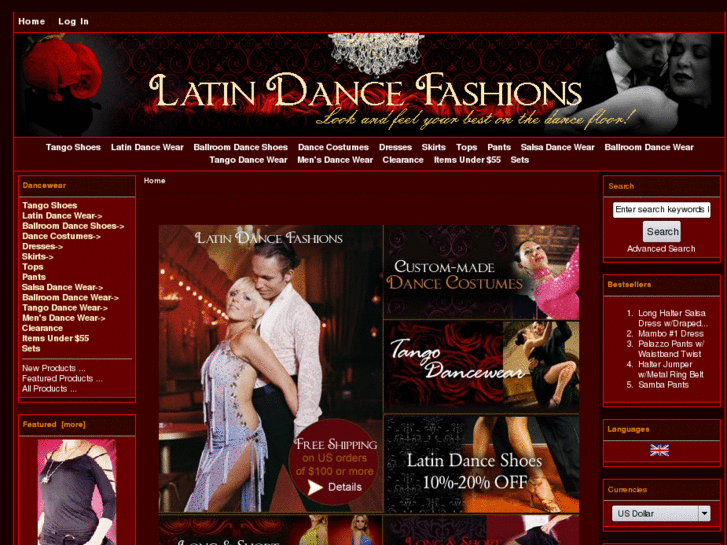The image size is (727, 545).
Task: Click the Free Shipping Details arrow icon
Action: pyautogui.click(x=315, y=487)
